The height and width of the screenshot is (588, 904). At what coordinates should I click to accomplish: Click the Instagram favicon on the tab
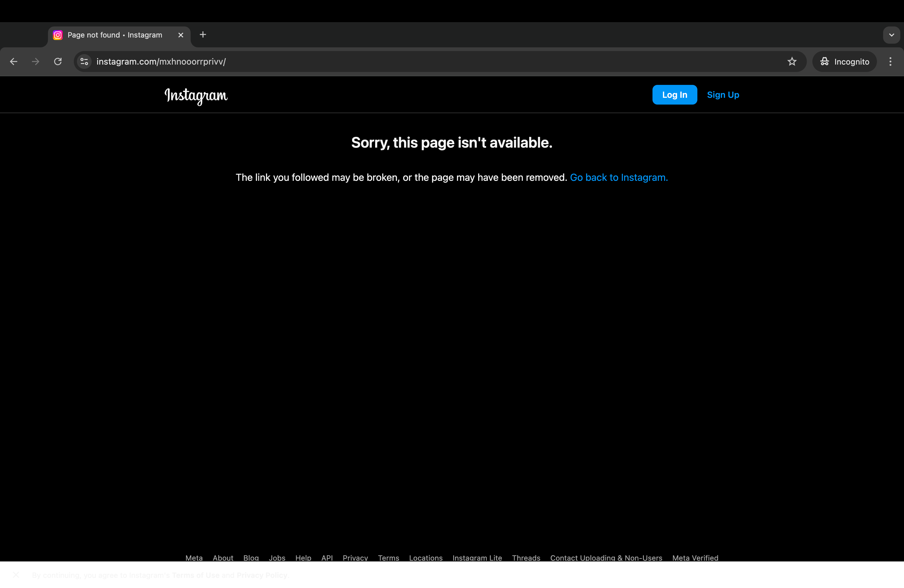[x=57, y=35]
